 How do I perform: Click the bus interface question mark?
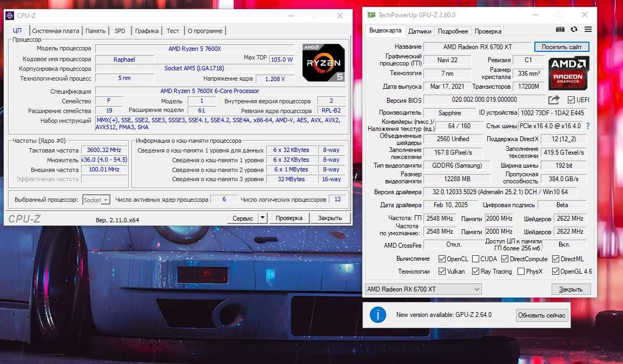[588, 126]
